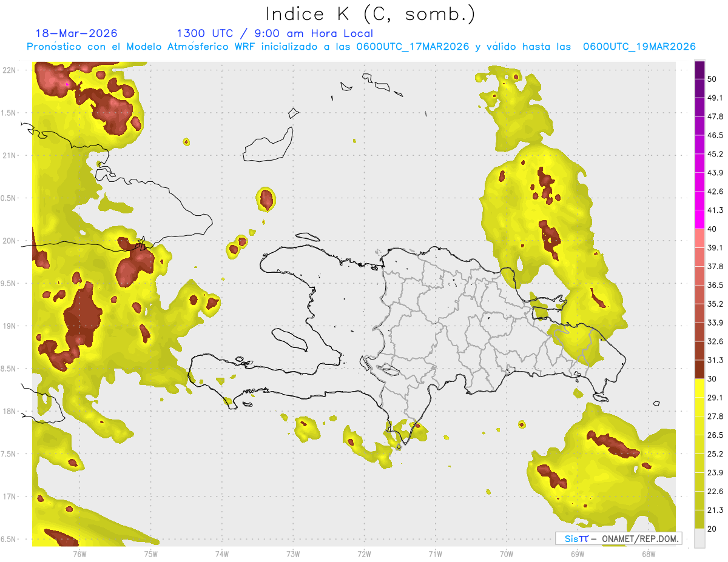
Task: Click the legend value "25.2"
Action: (715, 454)
